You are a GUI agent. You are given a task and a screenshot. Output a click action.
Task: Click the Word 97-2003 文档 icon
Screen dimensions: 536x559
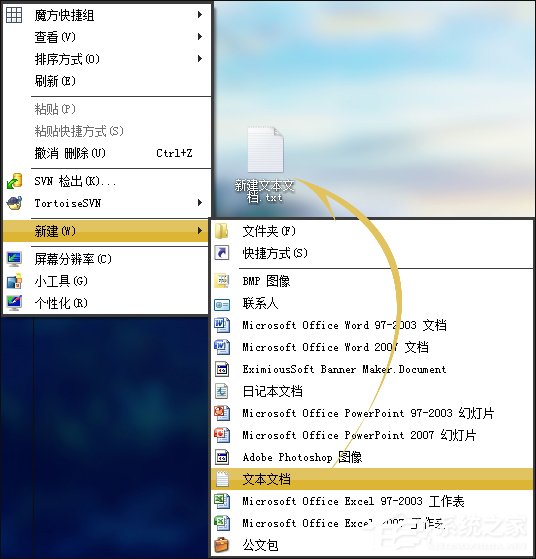222,325
